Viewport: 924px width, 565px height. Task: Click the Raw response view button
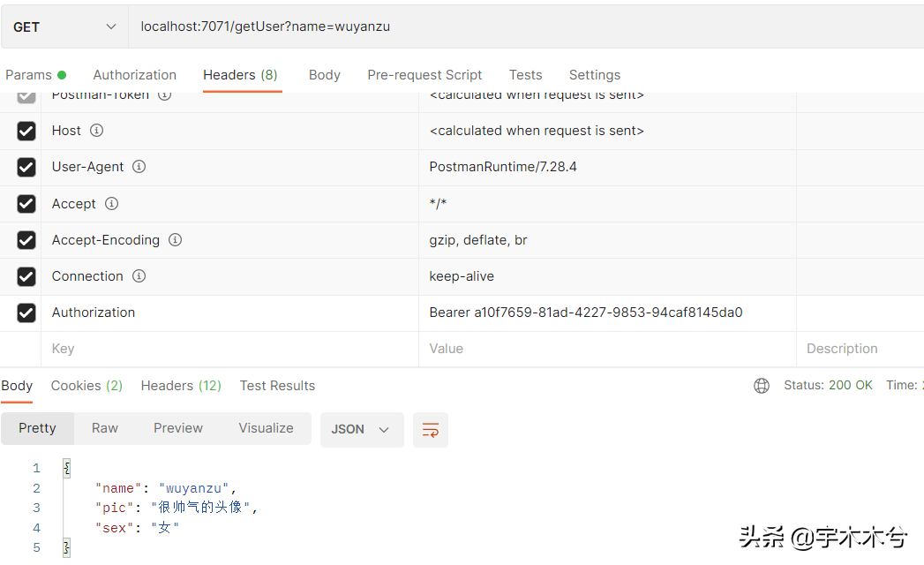pos(104,428)
